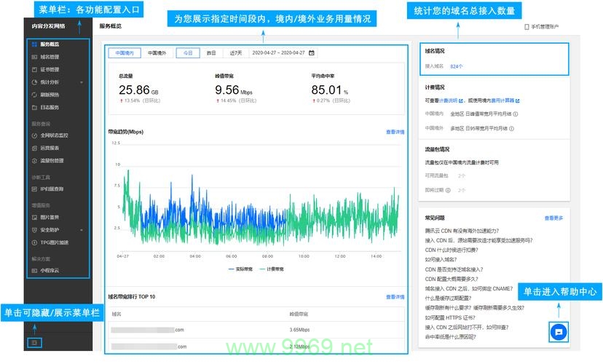Toggle the 实际带宽 legend series
The height and width of the screenshot is (364, 603).
(x=240, y=269)
